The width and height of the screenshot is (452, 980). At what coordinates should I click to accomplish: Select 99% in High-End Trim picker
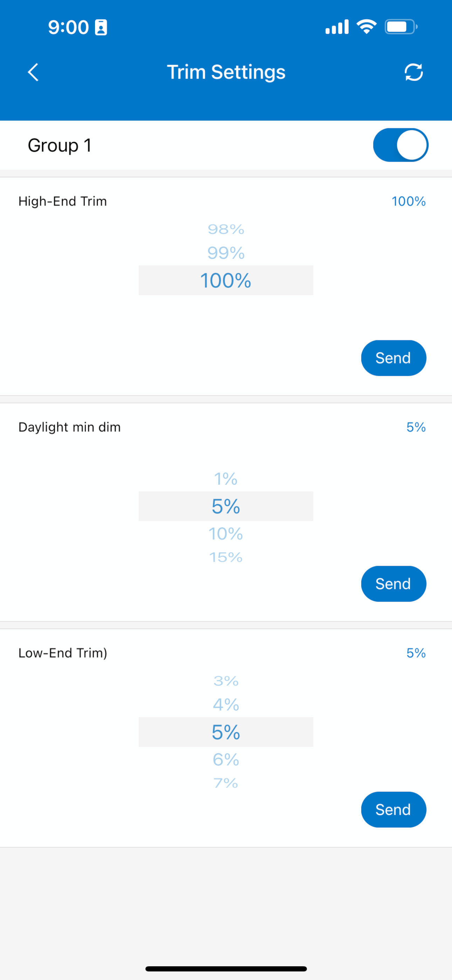[226, 253]
